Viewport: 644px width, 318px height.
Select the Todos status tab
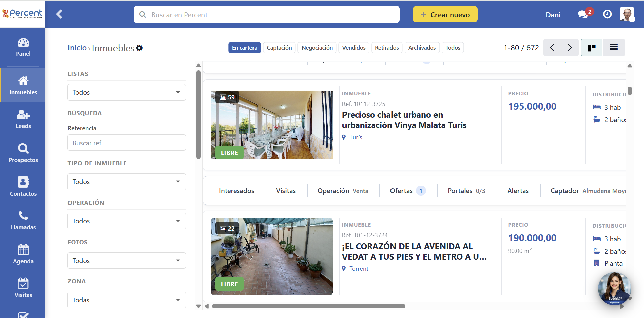(453, 48)
